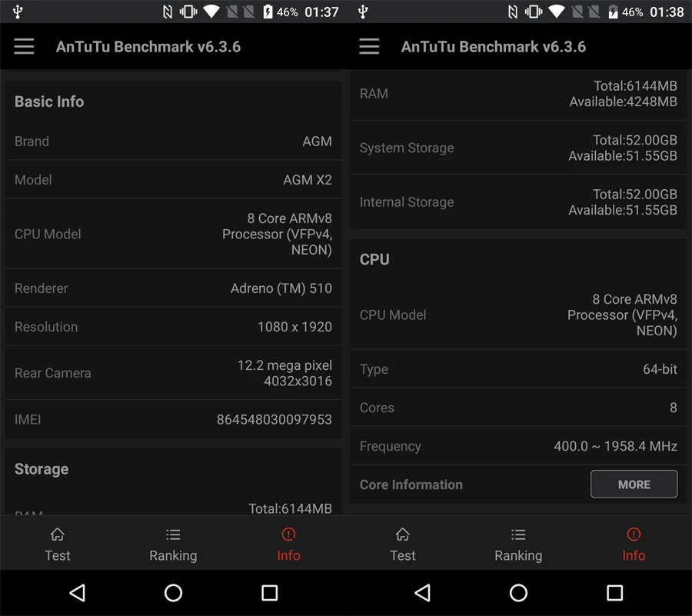This screenshot has height=616, width=692.
Task: Show more core information via MORE button
Action: [x=634, y=484]
